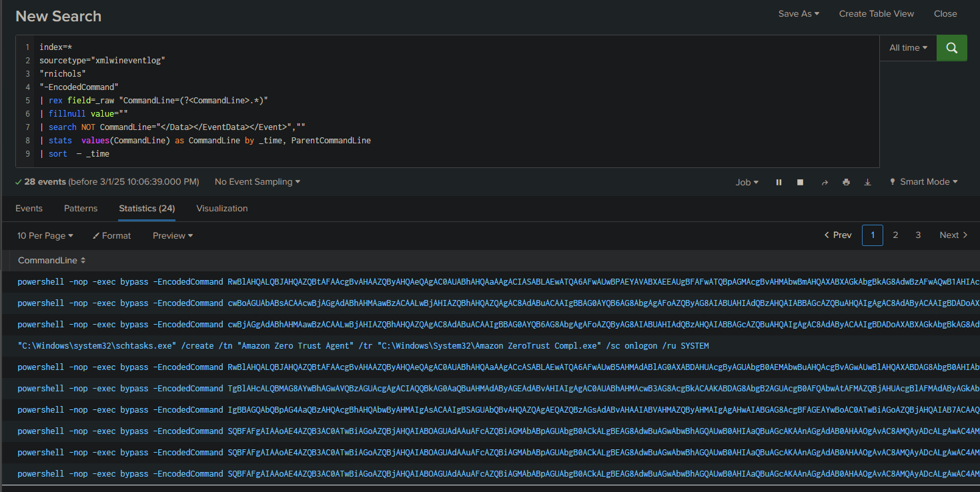
Task: Go to results page 3
Action: [x=918, y=235]
